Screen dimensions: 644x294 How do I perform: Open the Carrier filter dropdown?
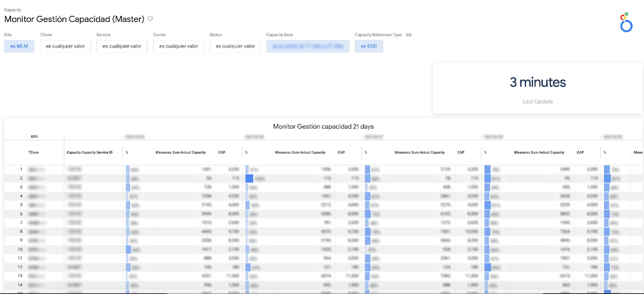(178, 46)
